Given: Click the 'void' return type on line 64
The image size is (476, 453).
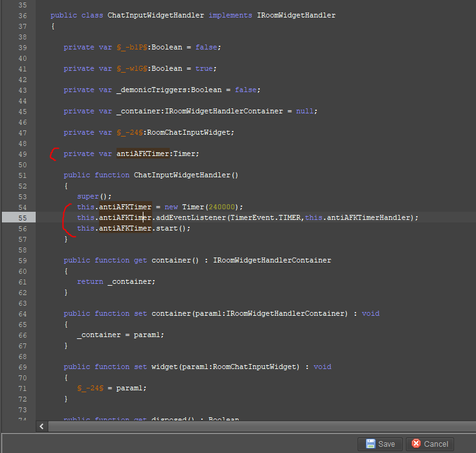Looking at the screenshot, I should point(371,314).
